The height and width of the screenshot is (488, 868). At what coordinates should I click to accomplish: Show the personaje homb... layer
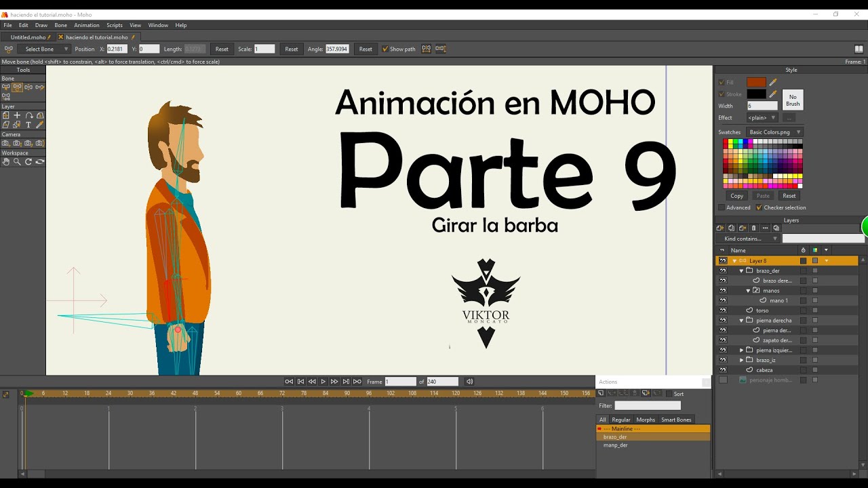(723, 380)
